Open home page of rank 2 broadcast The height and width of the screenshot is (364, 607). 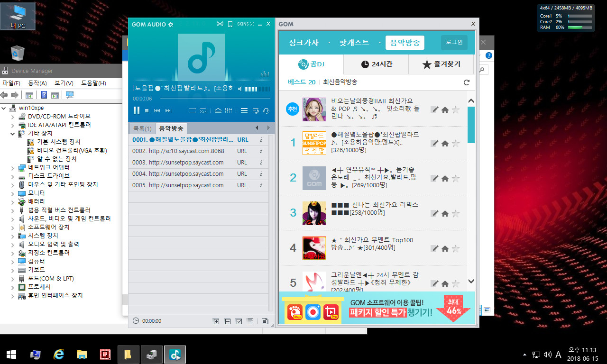(445, 179)
